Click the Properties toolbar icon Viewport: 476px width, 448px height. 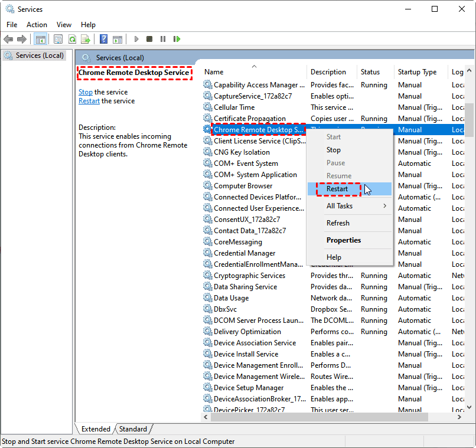pyautogui.click(x=58, y=39)
